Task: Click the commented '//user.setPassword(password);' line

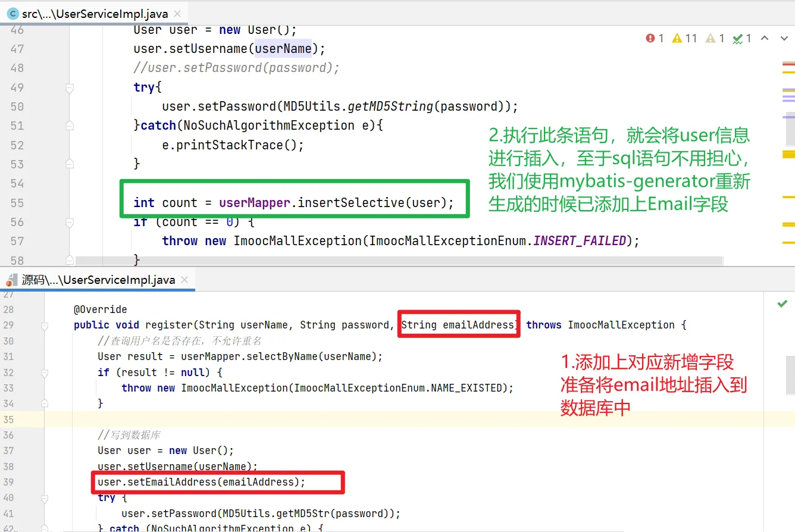Action: pyautogui.click(x=236, y=68)
